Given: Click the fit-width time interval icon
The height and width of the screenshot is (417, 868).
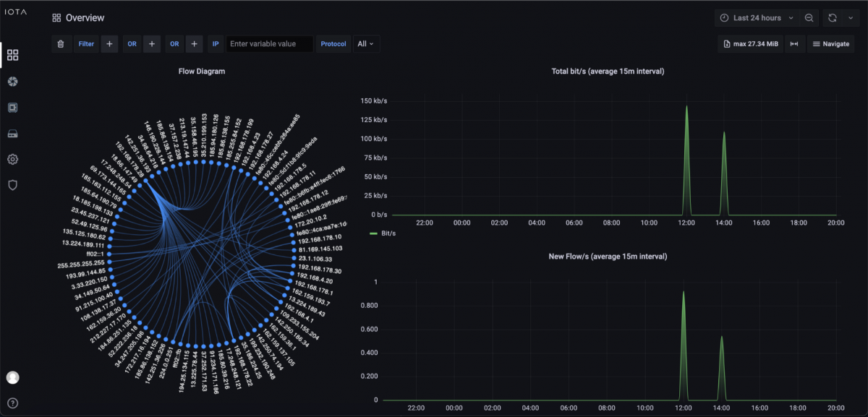Looking at the screenshot, I should pos(794,44).
